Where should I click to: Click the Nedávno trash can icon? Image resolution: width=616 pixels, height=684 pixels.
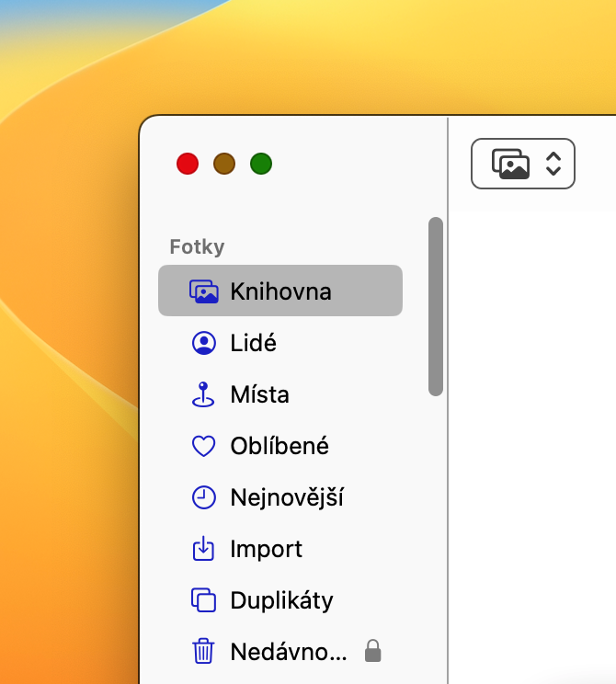pyautogui.click(x=203, y=651)
